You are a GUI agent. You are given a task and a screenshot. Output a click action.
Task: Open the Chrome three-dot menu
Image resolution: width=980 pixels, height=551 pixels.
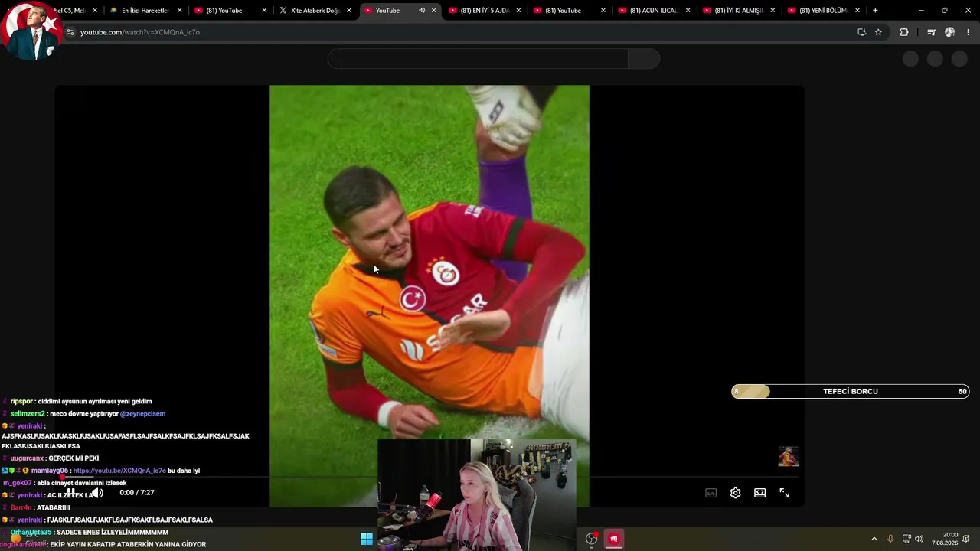click(968, 32)
